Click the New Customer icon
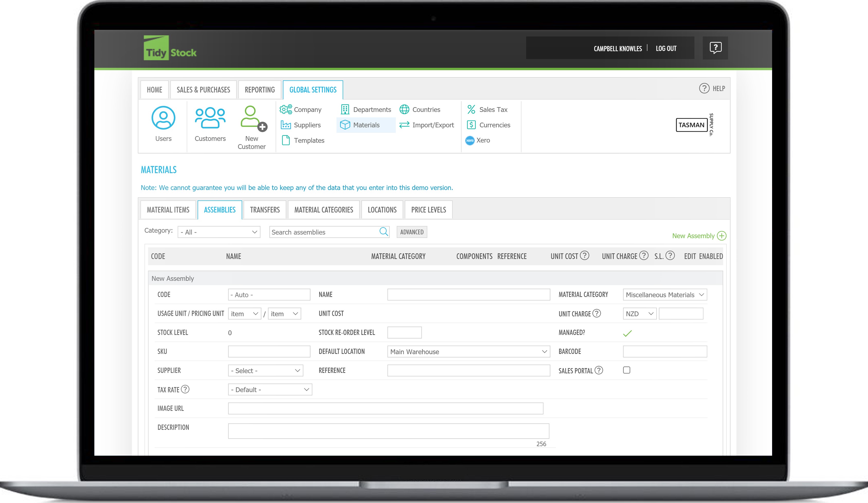The image size is (868, 503). pyautogui.click(x=251, y=118)
